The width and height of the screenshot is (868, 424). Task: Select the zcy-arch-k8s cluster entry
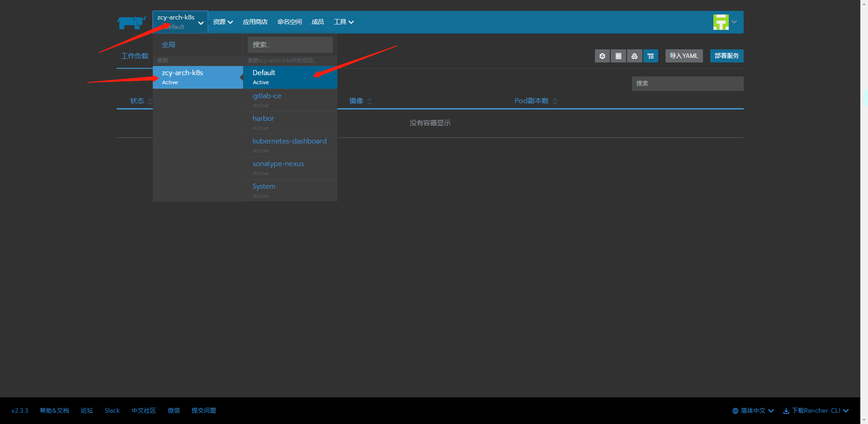tap(198, 77)
